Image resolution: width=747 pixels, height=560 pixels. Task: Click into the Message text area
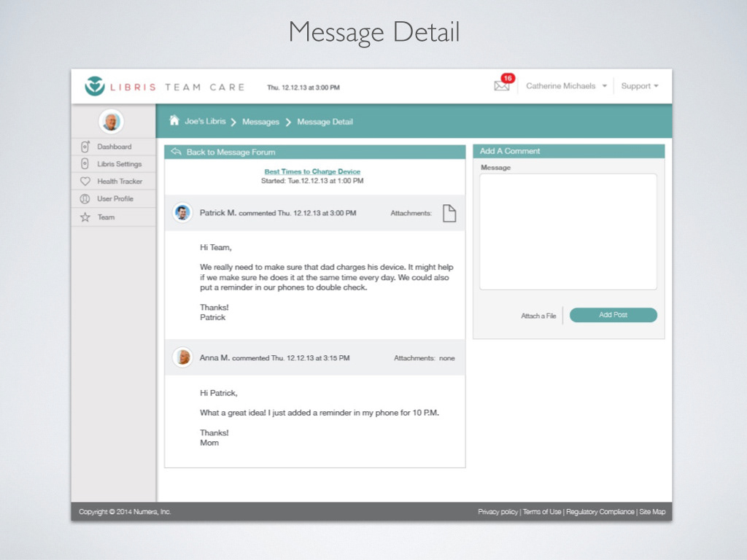pos(568,231)
